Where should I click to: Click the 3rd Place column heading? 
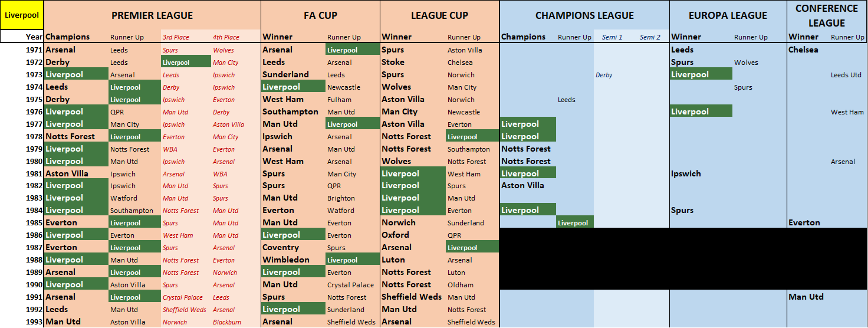pyautogui.click(x=176, y=37)
